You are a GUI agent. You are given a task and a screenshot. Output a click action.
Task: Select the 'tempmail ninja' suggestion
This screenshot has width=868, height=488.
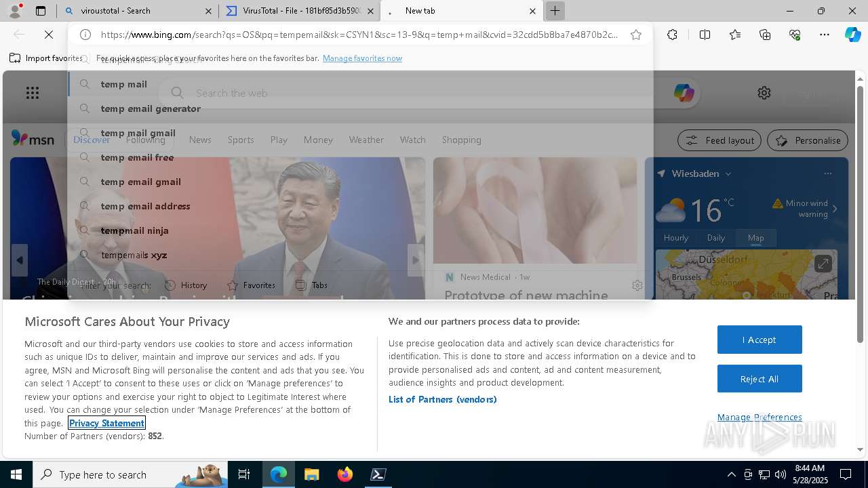click(x=361, y=230)
